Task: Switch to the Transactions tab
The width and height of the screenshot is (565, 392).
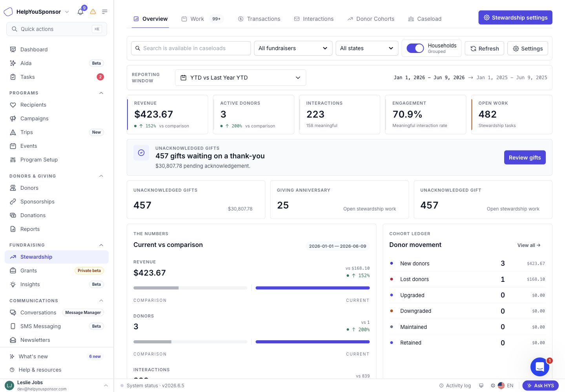Action: [259, 19]
